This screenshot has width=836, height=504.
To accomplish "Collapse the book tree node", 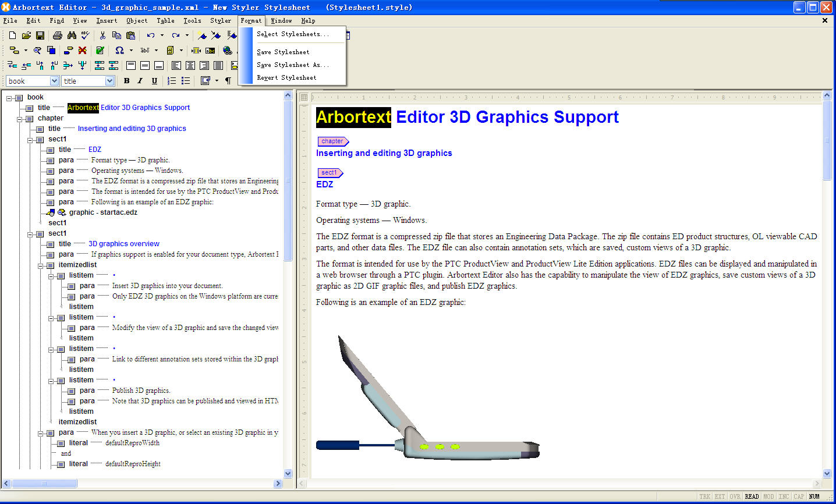I will (9, 98).
